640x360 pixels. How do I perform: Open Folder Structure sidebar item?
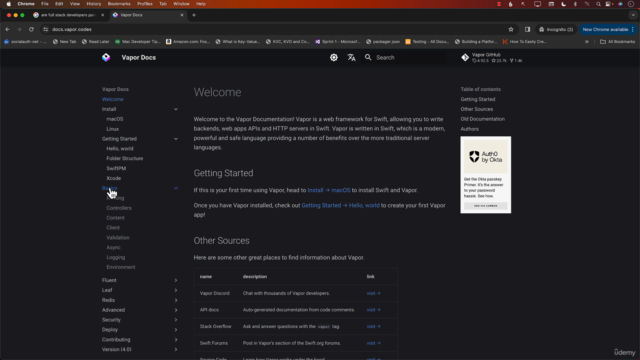(125, 158)
